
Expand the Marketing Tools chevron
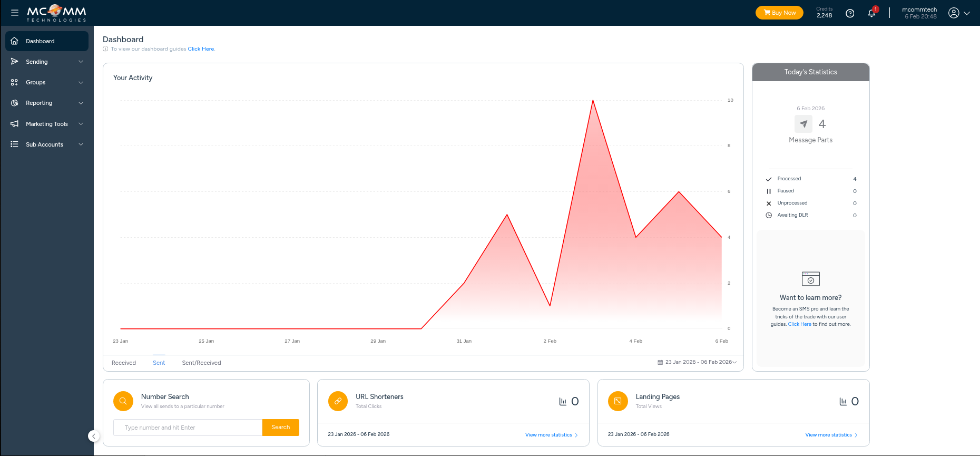tap(81, 124)
